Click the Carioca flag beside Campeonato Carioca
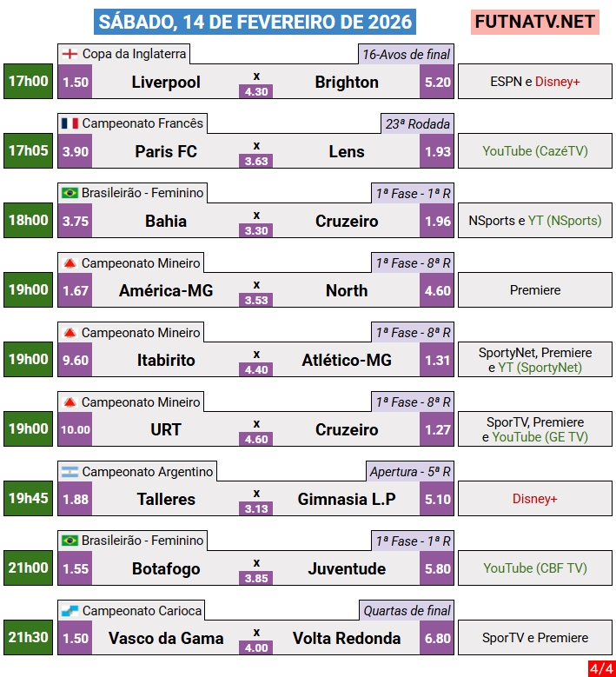 click(x=70, y=610)
